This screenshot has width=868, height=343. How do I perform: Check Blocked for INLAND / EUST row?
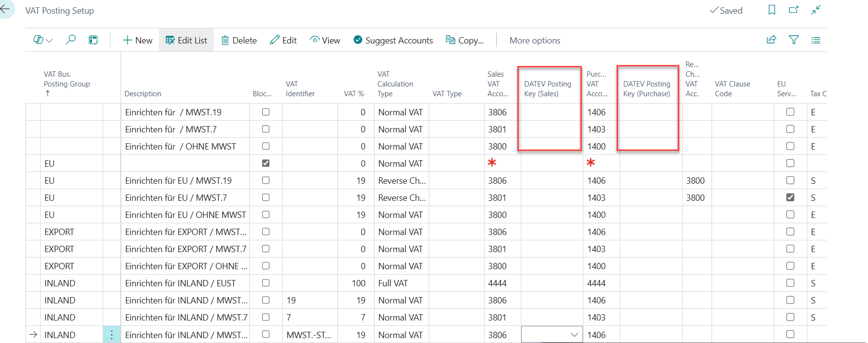click(266, 283)
